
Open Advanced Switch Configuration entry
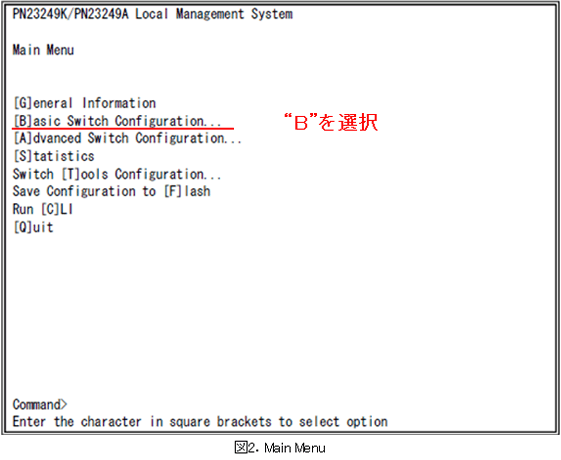tap(127, 138)
